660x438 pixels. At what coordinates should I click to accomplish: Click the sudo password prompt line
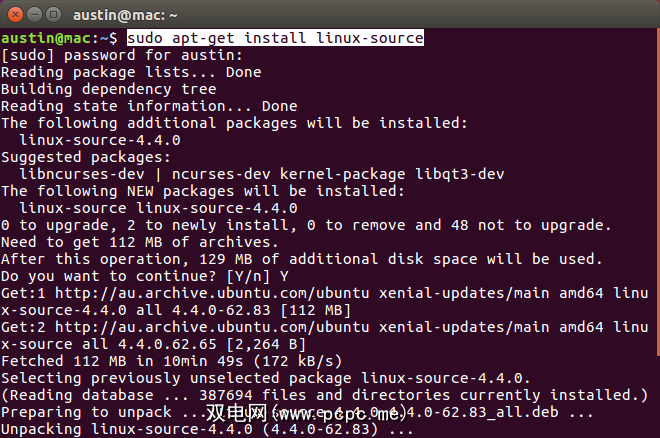(130, 55)
